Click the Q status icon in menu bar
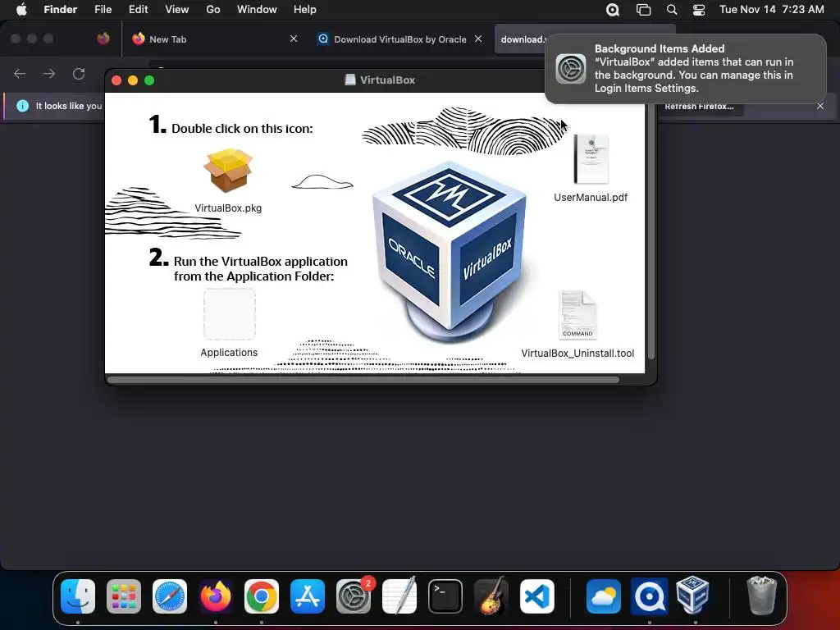Image resolution: width=840 pixels, height=630 pixels. click(x=612, y=10)
